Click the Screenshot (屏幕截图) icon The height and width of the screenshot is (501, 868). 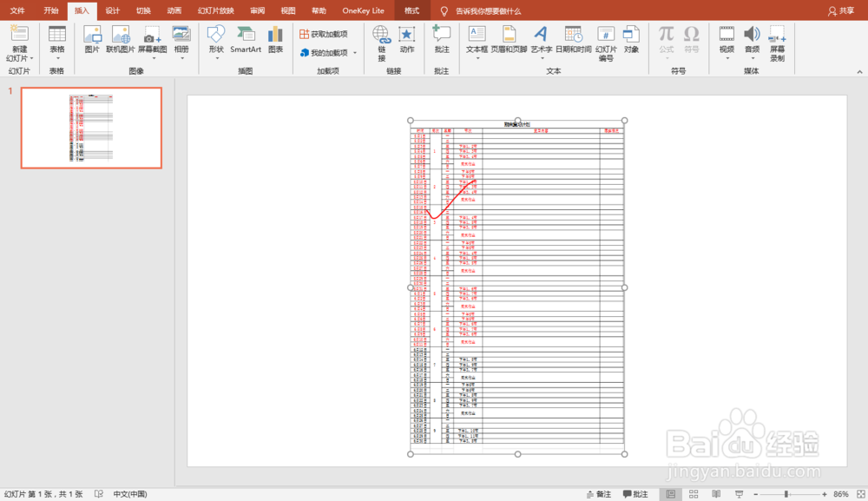[152, 35]
